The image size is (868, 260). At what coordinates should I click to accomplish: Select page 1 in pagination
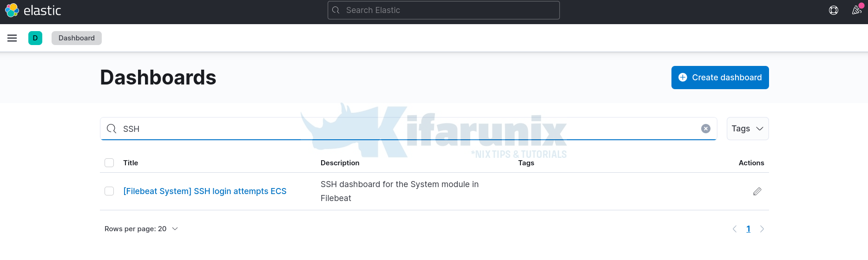click(x=748, y=229)
